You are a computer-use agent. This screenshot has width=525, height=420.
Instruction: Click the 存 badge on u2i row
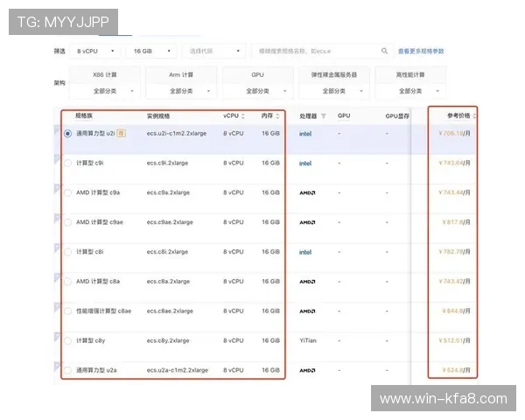point(121,133)
